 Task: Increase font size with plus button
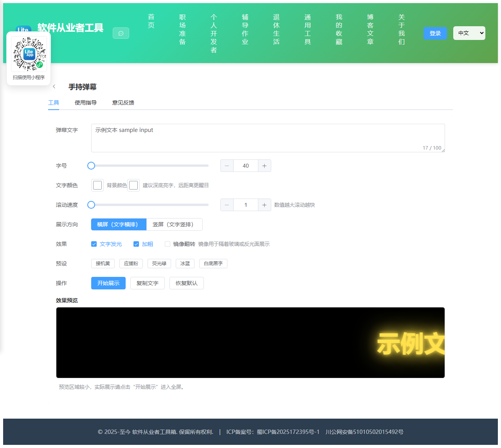265,166
